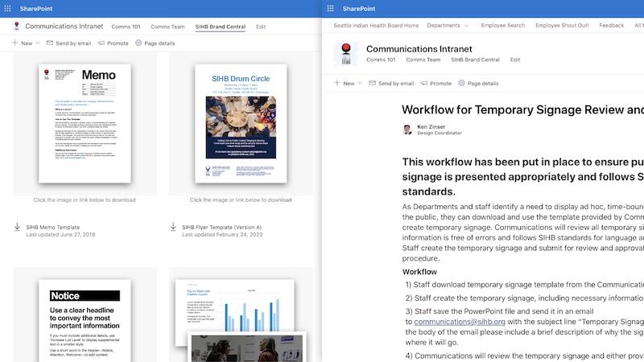644x362 pixels.
Task: Click Send by email envelope in left window
Action: pyautogui.click(x=50, y=43)
